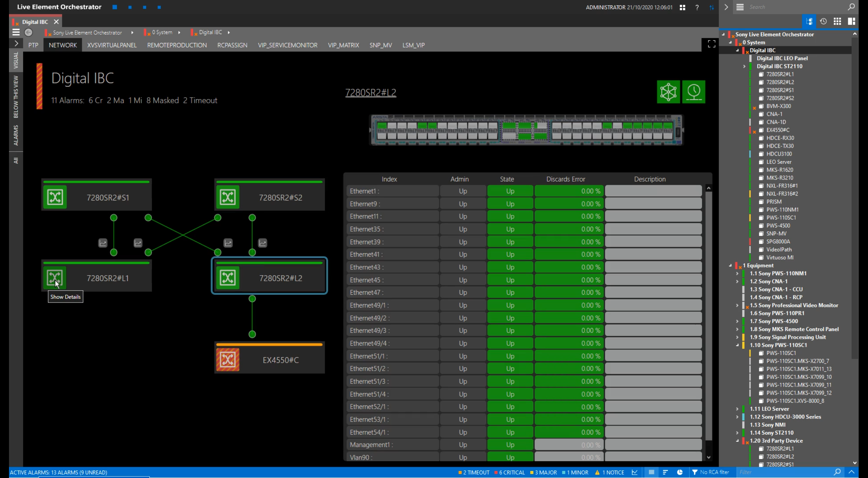The height and width of the screenshot is (478, 868).
Task: Select BVM-X300 in the tree
Action: (779, 106)
